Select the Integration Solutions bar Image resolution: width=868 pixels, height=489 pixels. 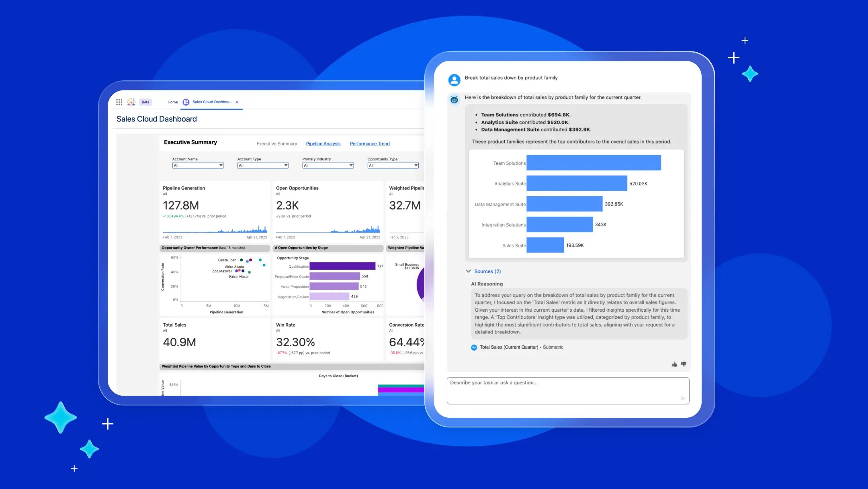(559, 224)
